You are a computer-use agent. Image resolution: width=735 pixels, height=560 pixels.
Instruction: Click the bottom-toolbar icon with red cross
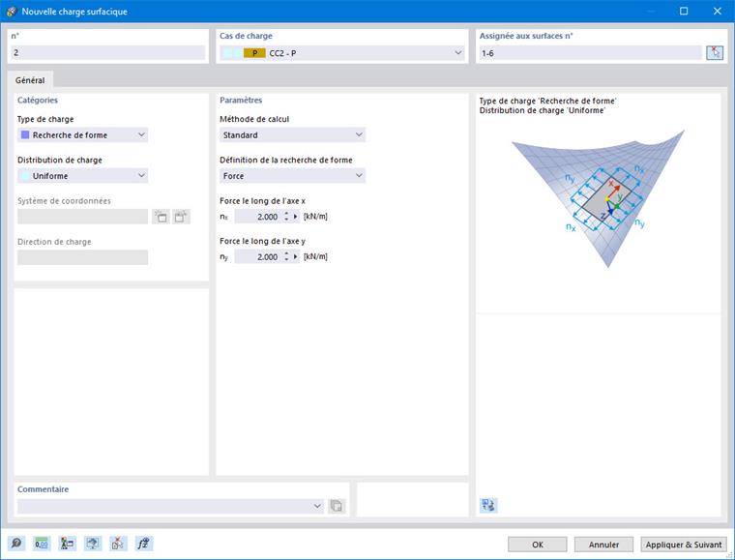coord(118,544)
